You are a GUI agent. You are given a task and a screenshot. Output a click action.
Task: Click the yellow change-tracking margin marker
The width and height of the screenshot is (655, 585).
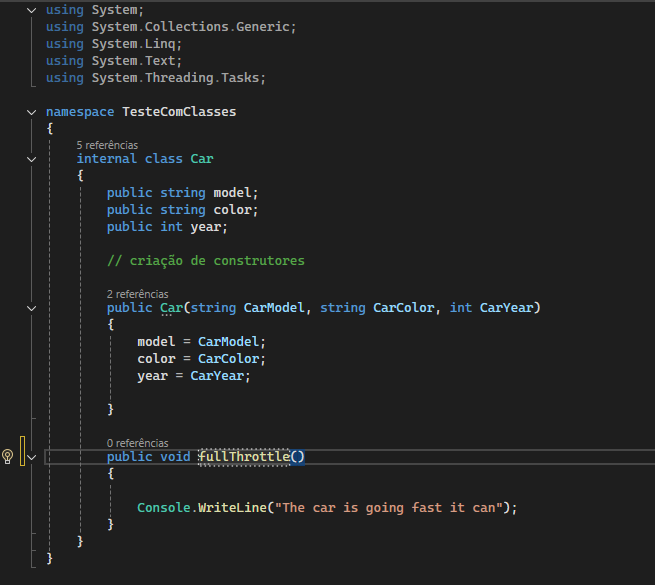tap(22, 450)
